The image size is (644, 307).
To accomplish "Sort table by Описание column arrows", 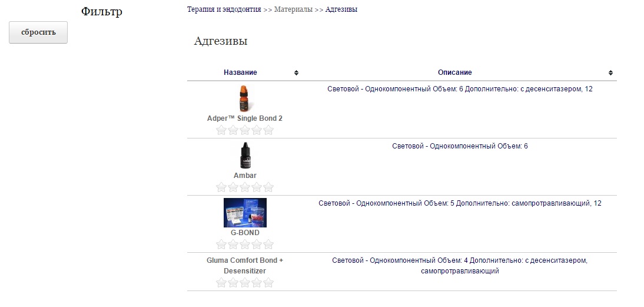I will pos(610,72).
